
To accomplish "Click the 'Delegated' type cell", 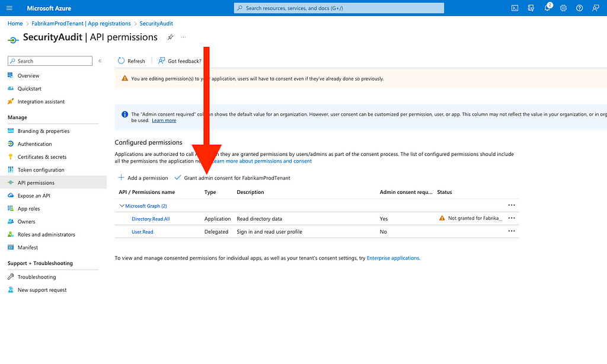I will pyautogui.click(x=216, y=232).
